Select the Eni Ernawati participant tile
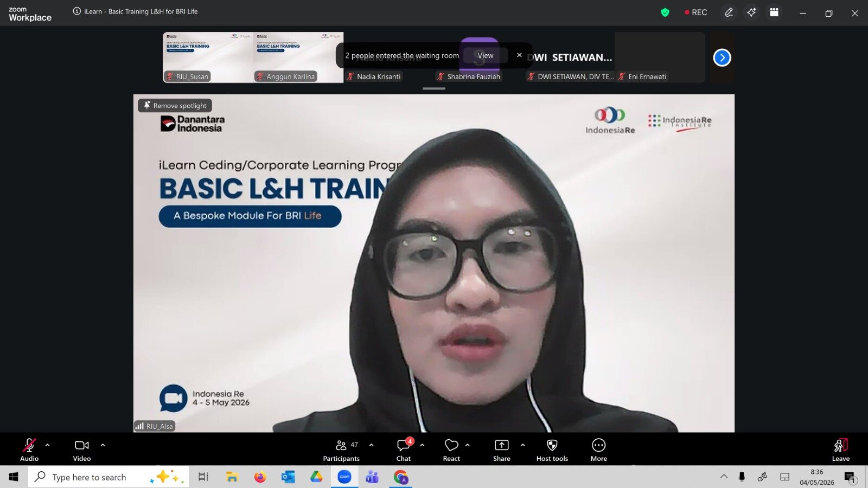 click(660, 57)
